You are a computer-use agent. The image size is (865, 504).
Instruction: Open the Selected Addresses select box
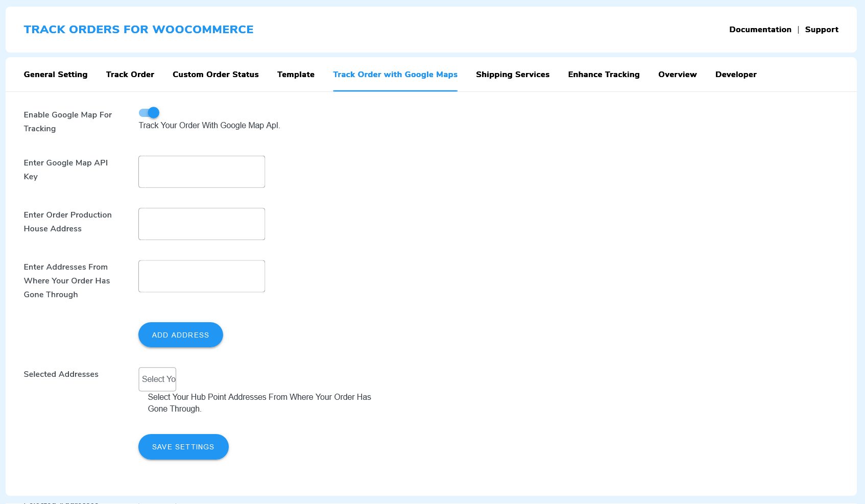click(157, 379)
